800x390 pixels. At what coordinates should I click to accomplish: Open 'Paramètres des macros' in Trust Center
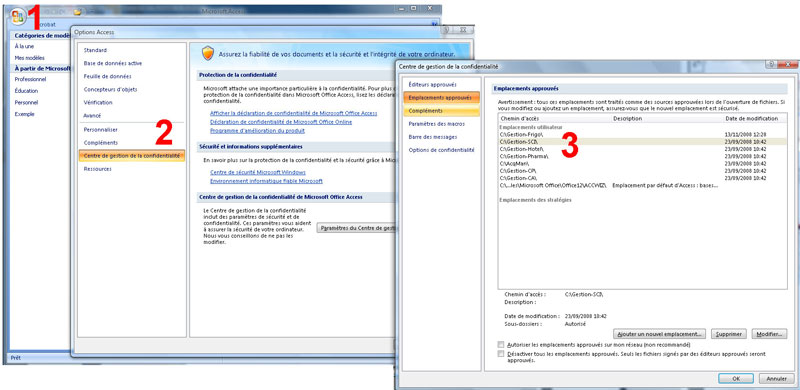tap(437, 124)
